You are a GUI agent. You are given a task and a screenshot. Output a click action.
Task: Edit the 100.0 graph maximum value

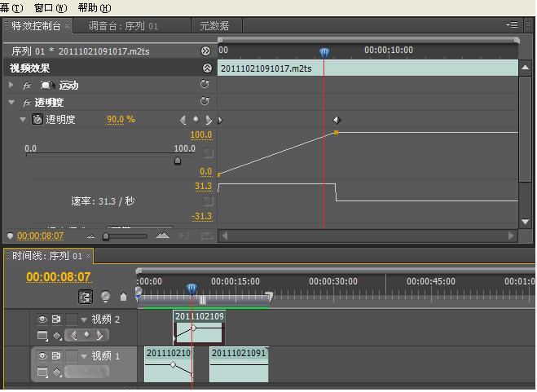tap(201, 134)
